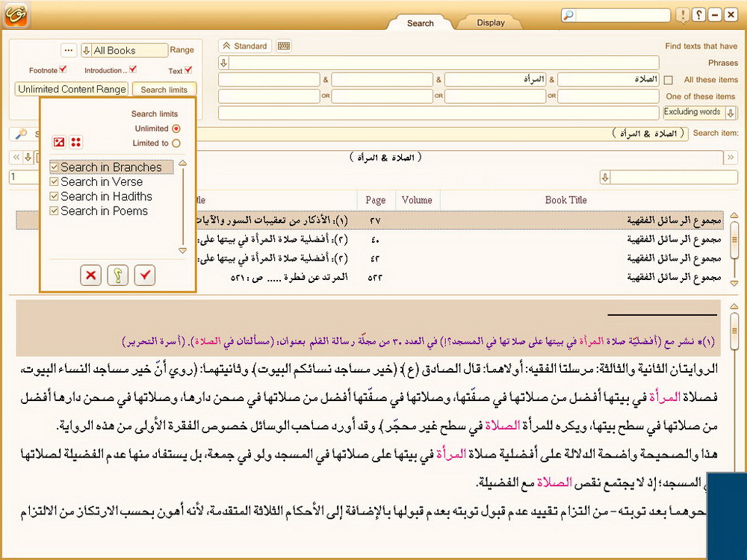This screenshot has height=560, width=747.
Task: Click the up arrow of the text pane scrollbar
Action: pyautogui.click(x=734, y=306)
